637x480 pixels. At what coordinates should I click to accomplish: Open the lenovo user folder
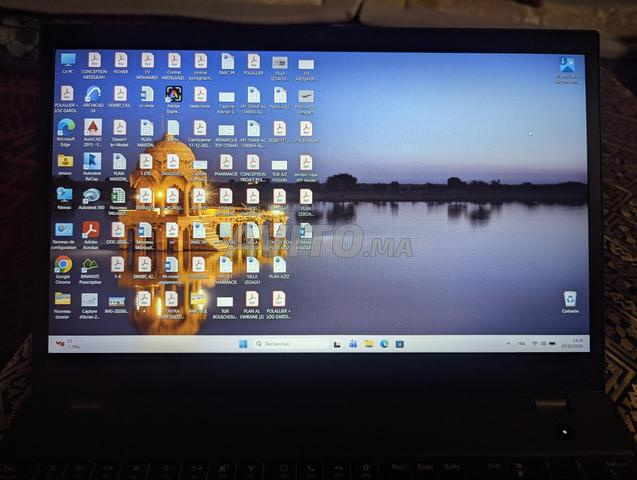[65, 164]
